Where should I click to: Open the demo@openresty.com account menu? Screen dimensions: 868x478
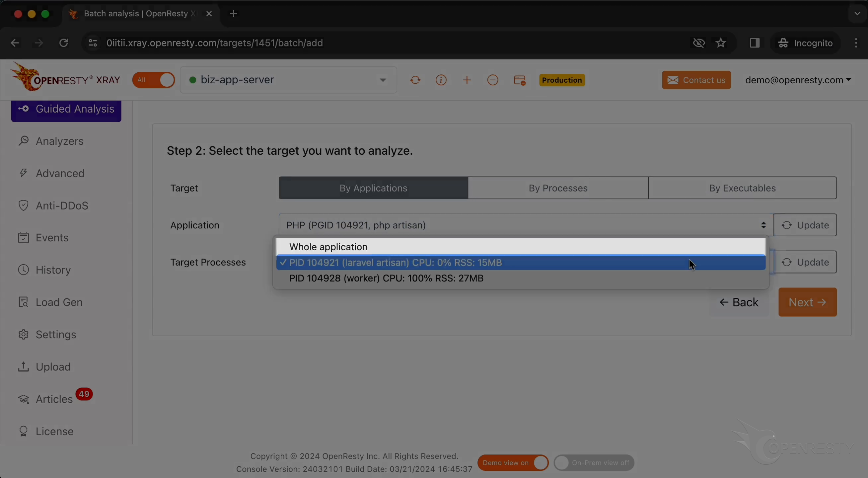click(x=798, y=80)
